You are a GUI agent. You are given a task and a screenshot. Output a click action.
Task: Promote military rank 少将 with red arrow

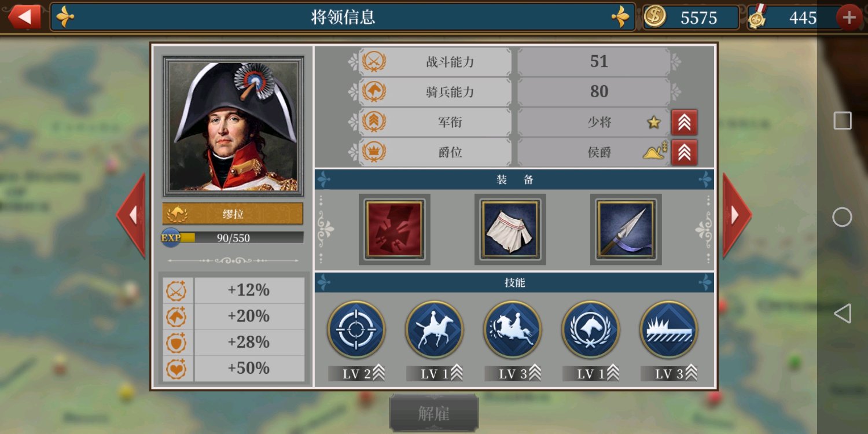coord(684,122)
